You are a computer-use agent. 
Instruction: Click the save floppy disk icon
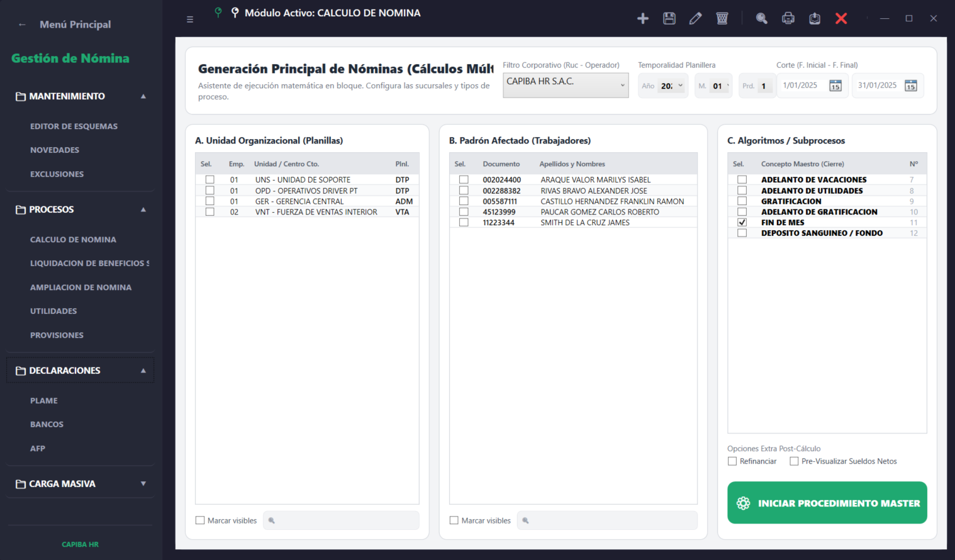(669, 18)
